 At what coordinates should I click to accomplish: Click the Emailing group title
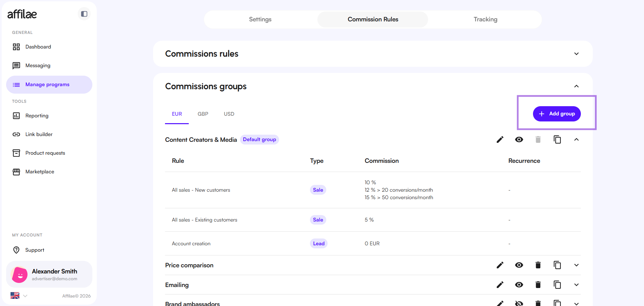click(177, 285)
